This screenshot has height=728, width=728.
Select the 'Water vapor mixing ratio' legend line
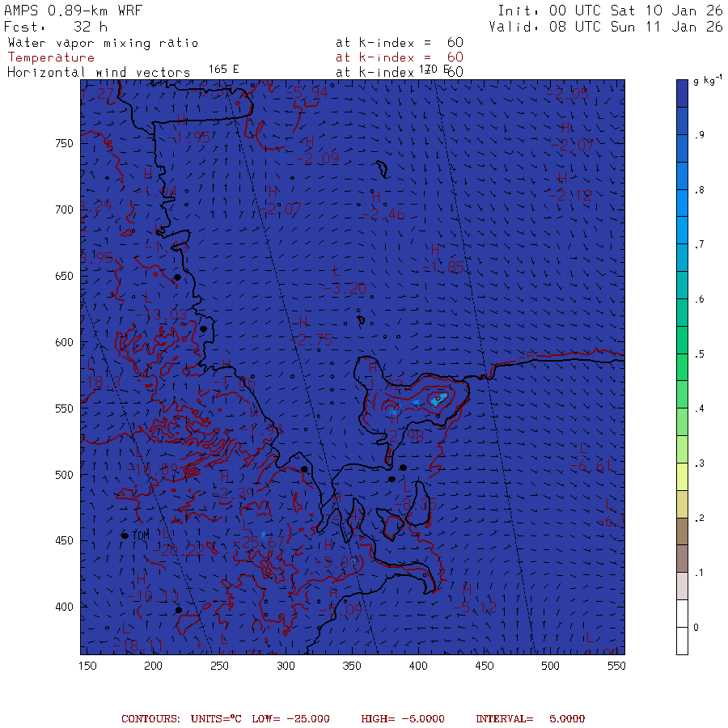click(x=103, y=43)
